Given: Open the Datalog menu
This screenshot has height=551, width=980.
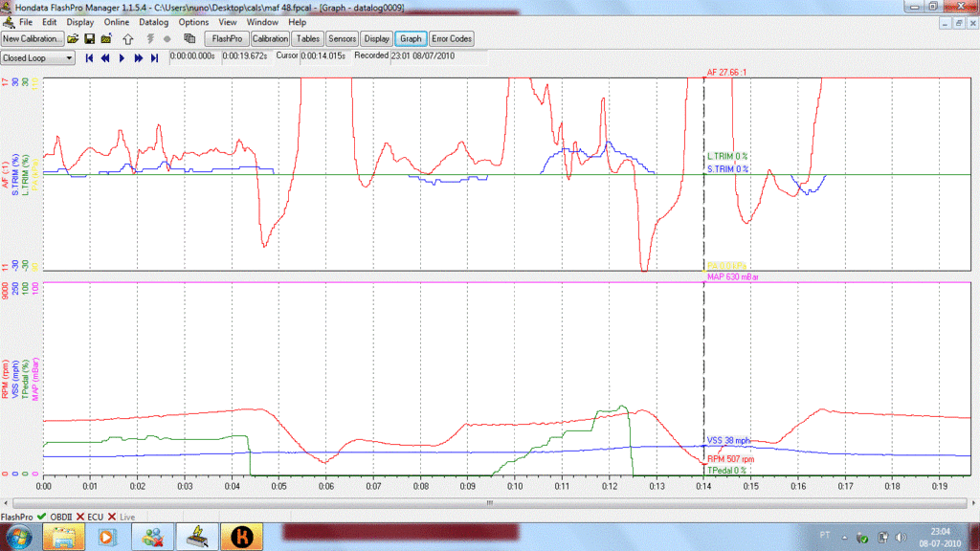Looking at the screenshot, I should pos(152,21).
